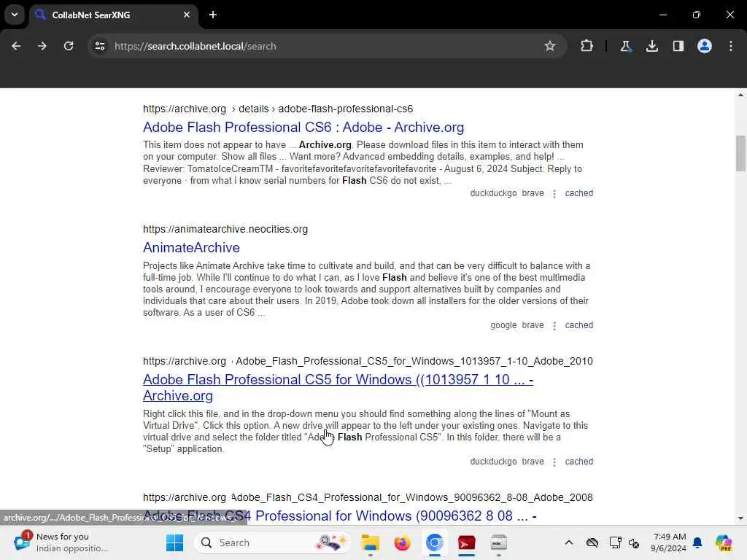Open the muted volume tray icon

tap(634, 542)
